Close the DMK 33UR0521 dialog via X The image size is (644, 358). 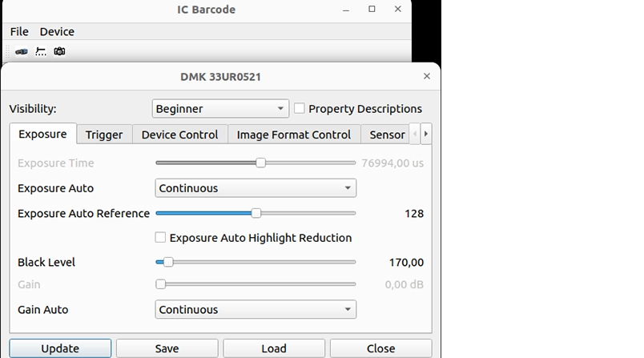click(426, 77)
